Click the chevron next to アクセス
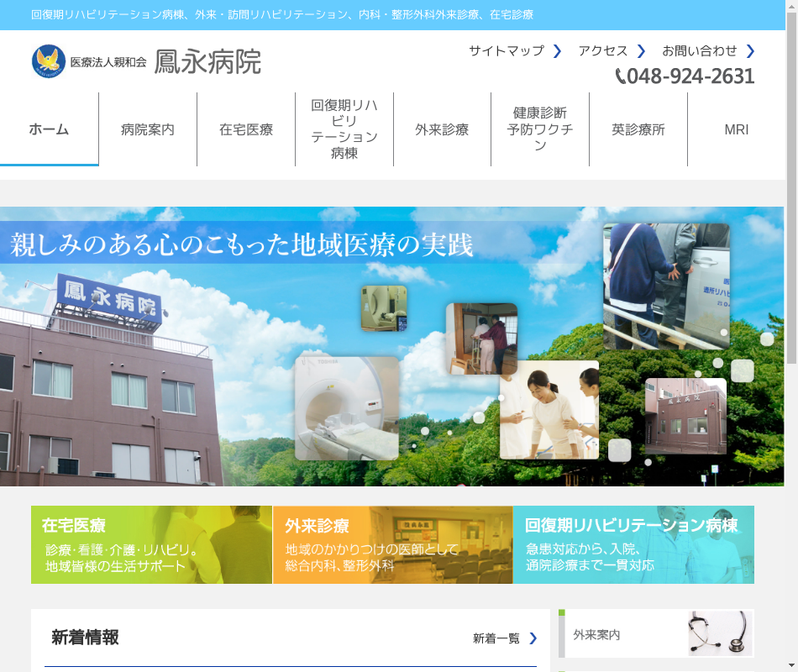Screen dimensions: 798x672 (x=641, y=51)
